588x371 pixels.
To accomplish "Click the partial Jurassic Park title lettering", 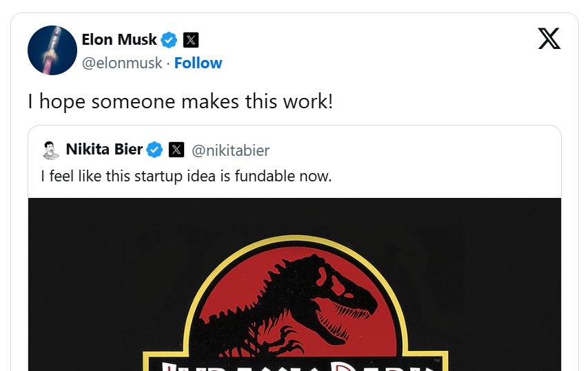I will pyautogui.click(x=296, y=364).
